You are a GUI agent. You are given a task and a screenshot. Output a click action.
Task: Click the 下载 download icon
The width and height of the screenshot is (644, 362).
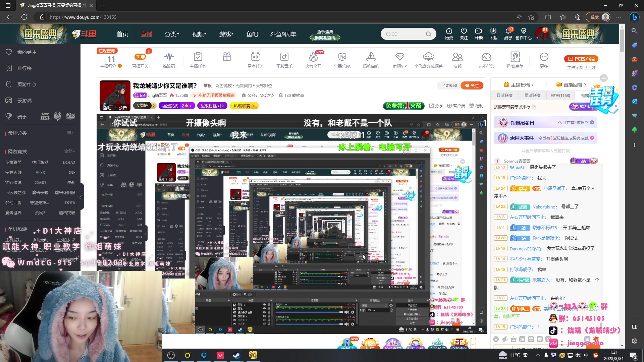click(493, 34)
